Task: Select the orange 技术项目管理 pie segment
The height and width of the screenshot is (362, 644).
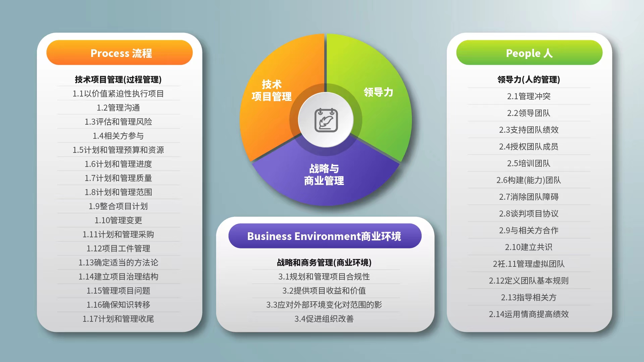Action: pyautogui.click(x=272, y=90)
